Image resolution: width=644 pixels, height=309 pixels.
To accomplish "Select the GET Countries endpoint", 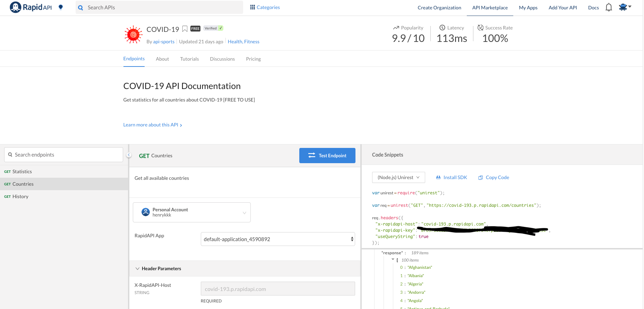I will pos(64,184).
